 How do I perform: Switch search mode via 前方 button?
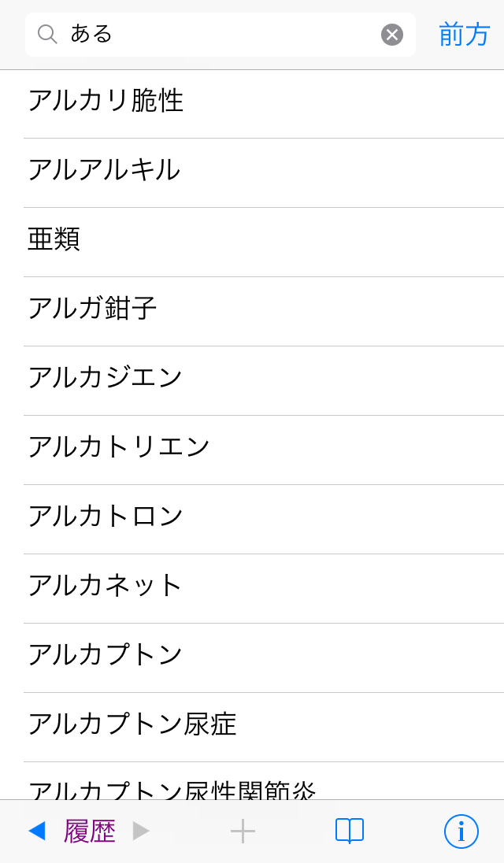(x=465, y=35)
